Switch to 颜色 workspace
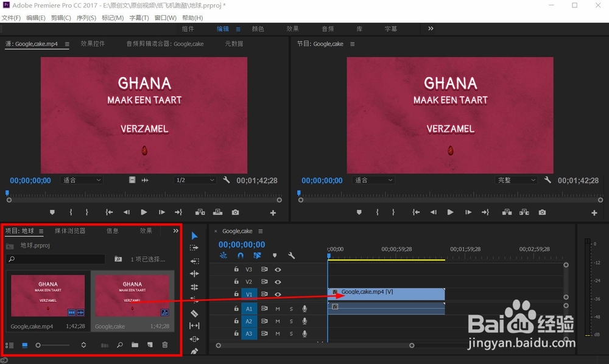609x364 pixels. pyautogui.click(x=258, y=29)
